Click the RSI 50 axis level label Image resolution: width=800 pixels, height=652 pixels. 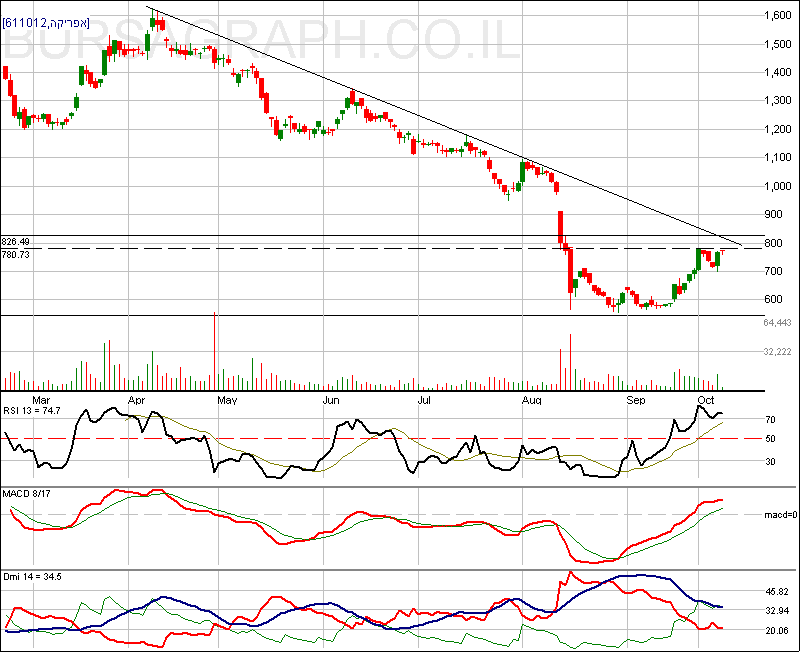pyautogui.click(x=770, y=439)
